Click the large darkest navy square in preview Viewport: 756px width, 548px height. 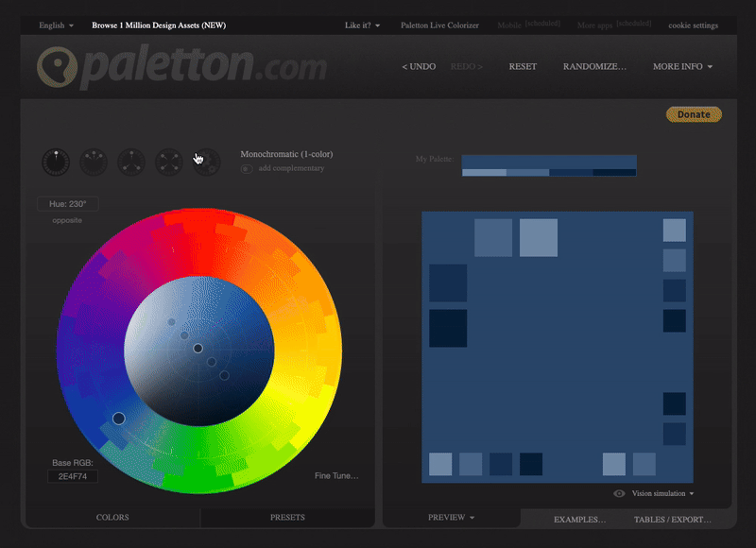pyautogui.click(x=448, y=328)
